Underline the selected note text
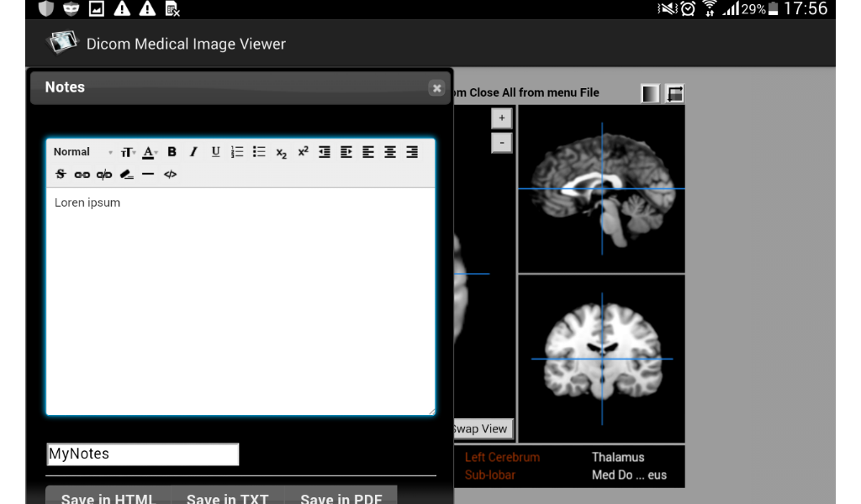The image size is (861, 504). point(215,152)
